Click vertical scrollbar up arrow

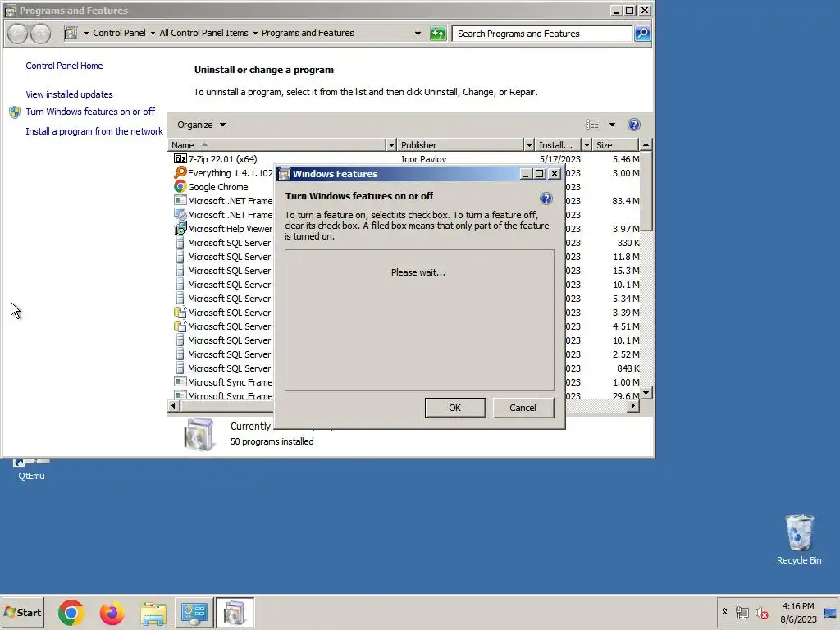[646, 144]
